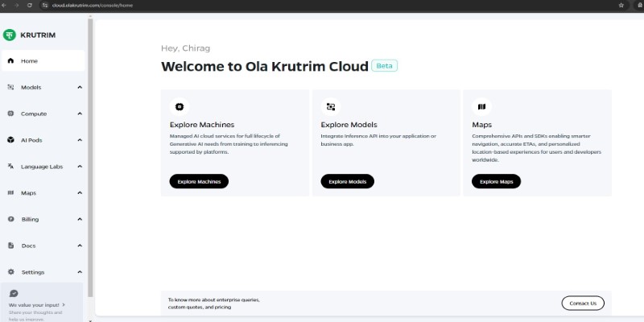Viewport: 644px width, 322px height.
Task: Click the Beta badge
Action: [x=385, y=66]
